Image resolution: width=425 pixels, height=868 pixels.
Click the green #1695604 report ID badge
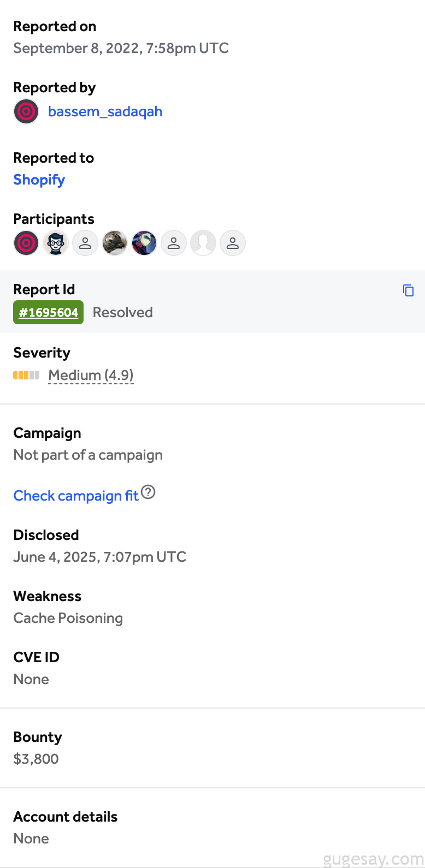point(49,312)
